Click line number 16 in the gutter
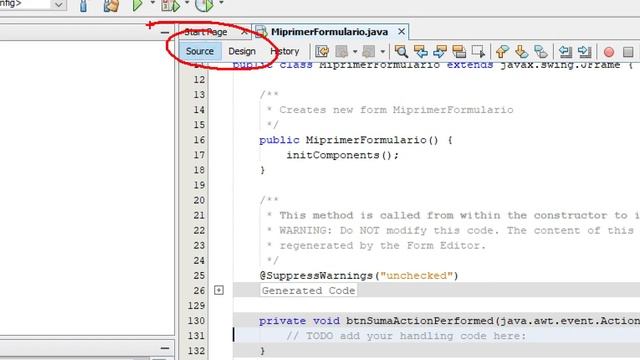 199,140
